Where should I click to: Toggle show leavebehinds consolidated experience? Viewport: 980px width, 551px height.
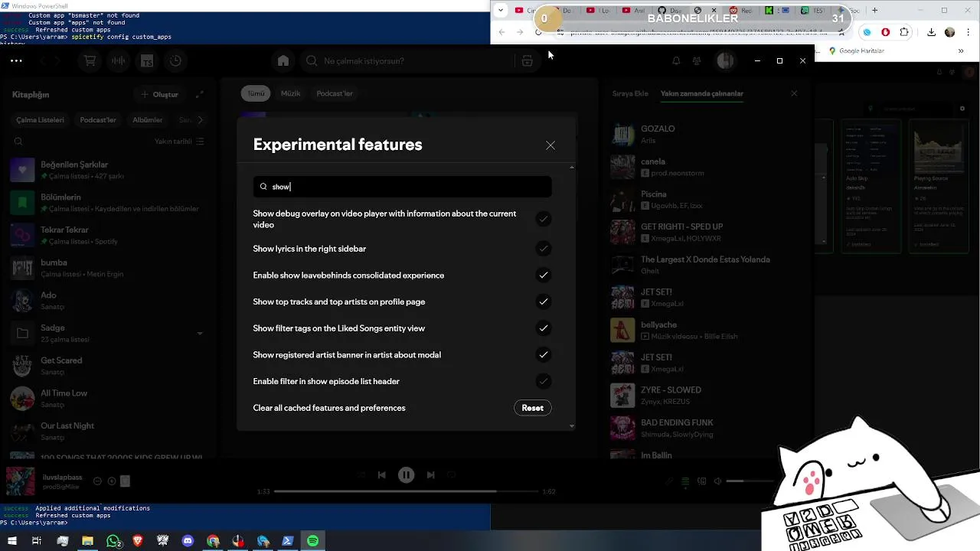pyautogui.click(x=543, y=275)
